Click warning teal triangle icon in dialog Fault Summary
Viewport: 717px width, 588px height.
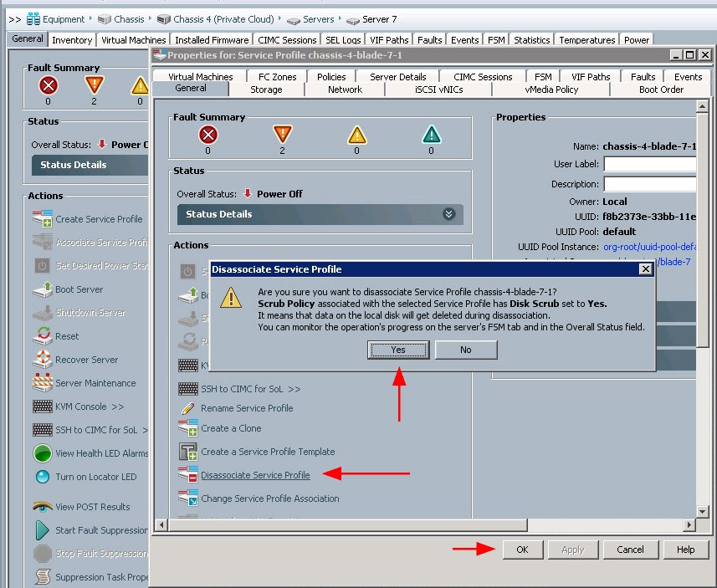[x=431, y=135]
